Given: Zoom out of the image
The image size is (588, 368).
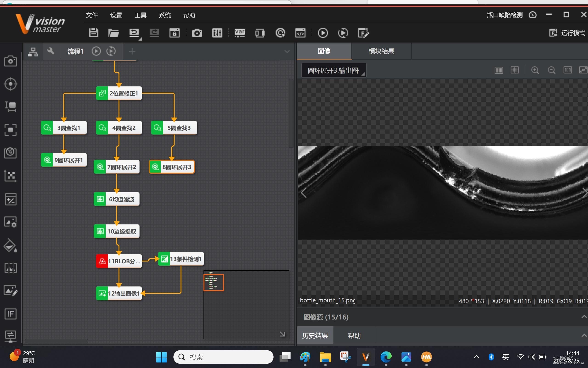Looking at the screenshot, I should [x=551, y=70].
